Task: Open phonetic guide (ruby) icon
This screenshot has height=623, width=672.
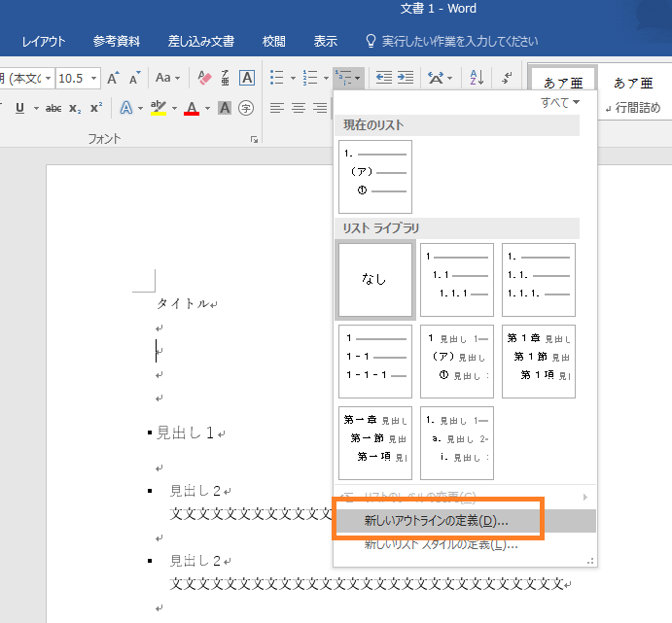Action: click(226, 78)
